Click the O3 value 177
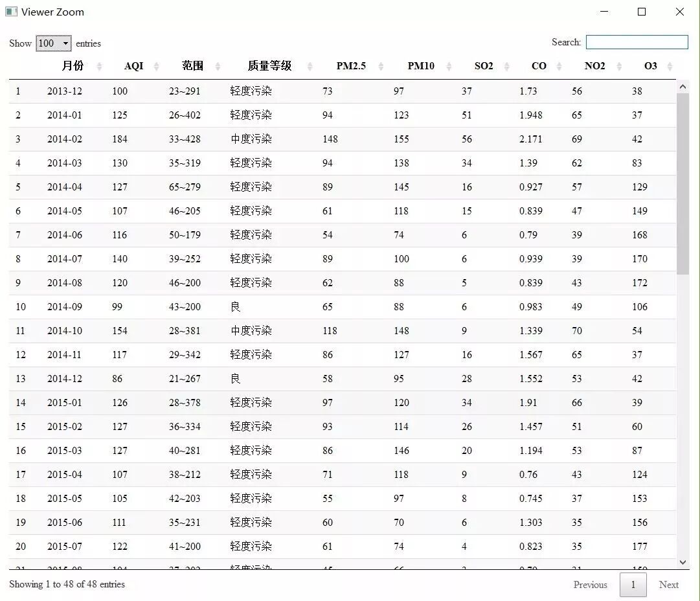Screen dimensions: 700x601 640,547
